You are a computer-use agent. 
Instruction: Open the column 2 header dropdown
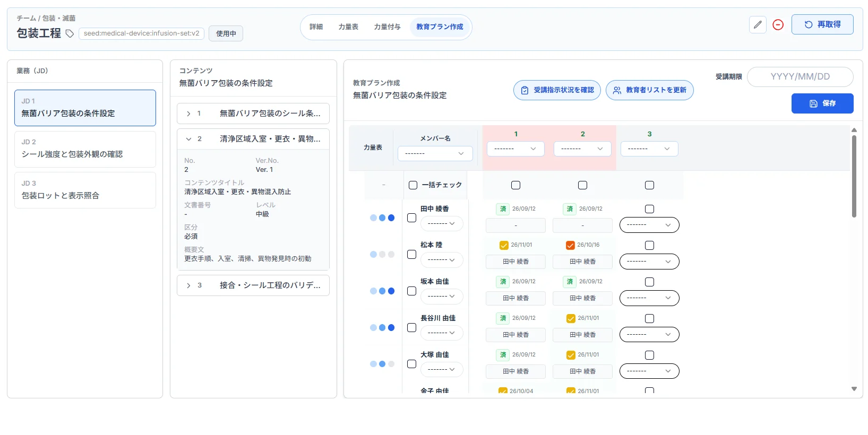point(582,149)
